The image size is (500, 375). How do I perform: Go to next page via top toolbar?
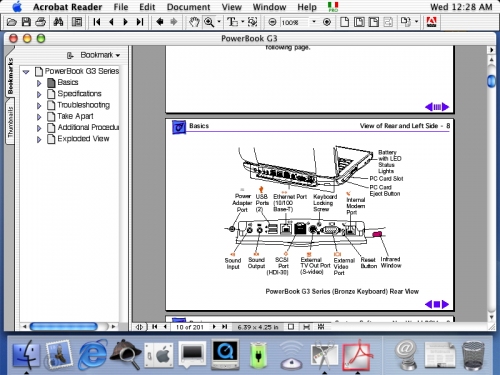pos(126,22)
